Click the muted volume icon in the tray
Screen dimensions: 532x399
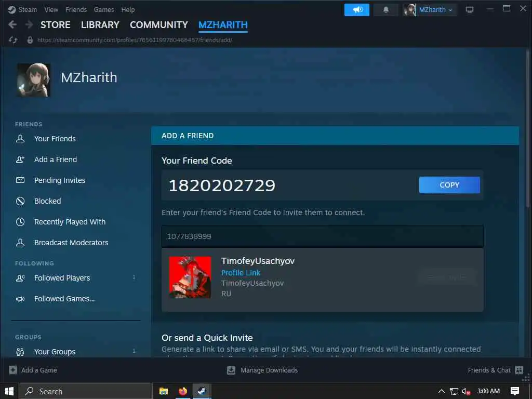pyautogui.click(x=466, y=392)
